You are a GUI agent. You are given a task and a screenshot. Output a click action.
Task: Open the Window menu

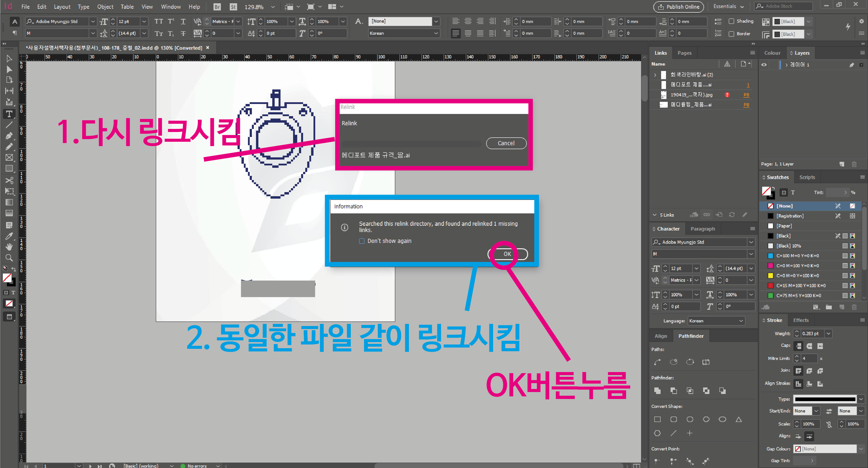pyautogui.click(x=171, y=7)
